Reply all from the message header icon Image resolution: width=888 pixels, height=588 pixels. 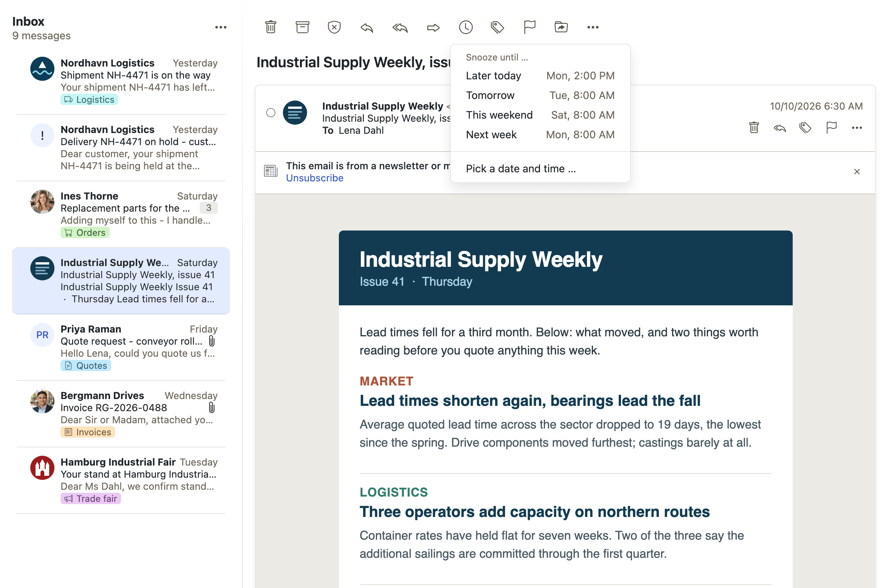click(x=780, y=128)
